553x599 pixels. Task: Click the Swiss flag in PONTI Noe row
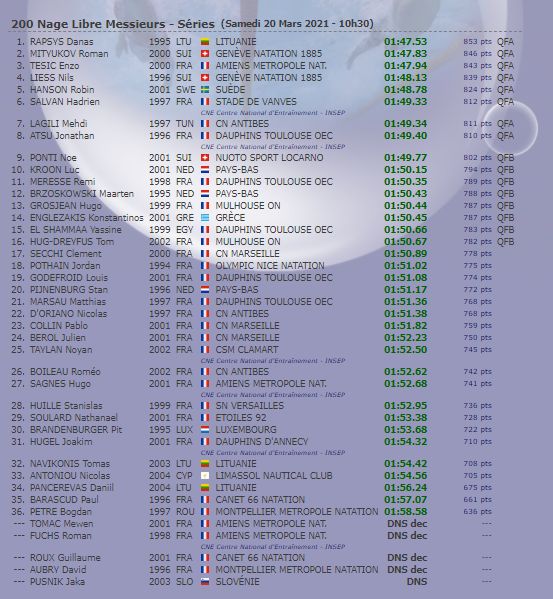[x=205, y=158]
